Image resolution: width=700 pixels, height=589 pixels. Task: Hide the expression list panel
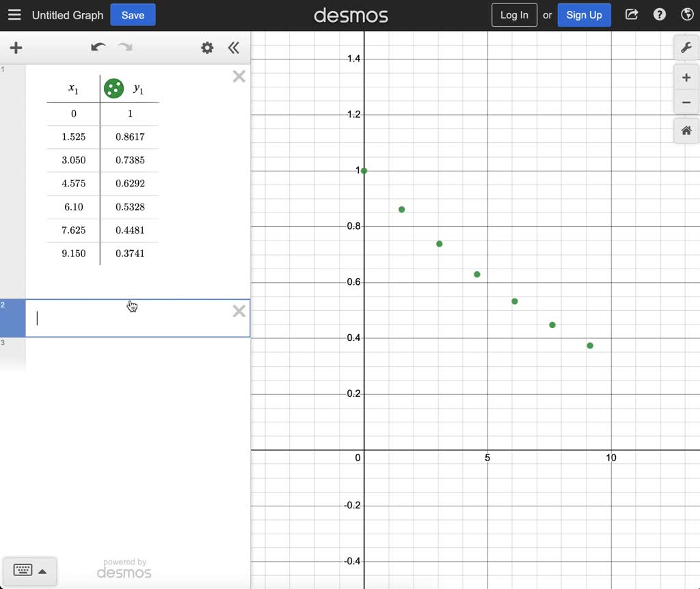point(234,48)
